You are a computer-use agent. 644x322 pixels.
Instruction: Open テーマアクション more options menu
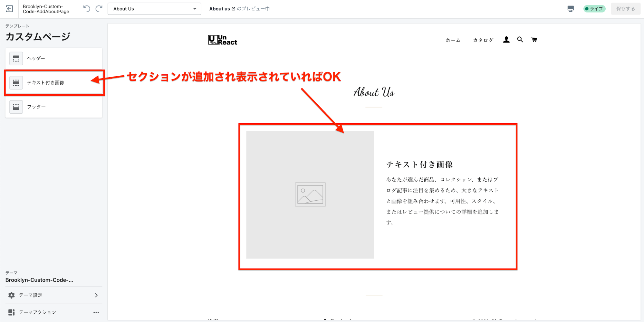tap(96, 312)
